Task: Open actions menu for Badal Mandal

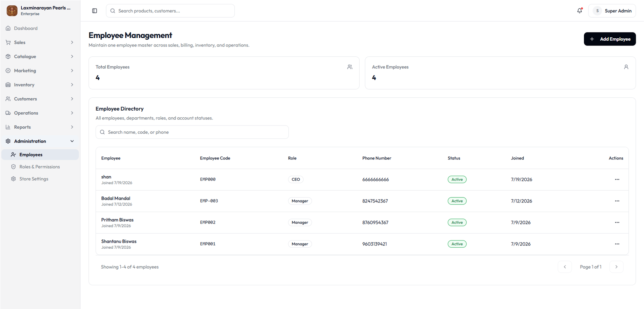Action: (617, 201)
